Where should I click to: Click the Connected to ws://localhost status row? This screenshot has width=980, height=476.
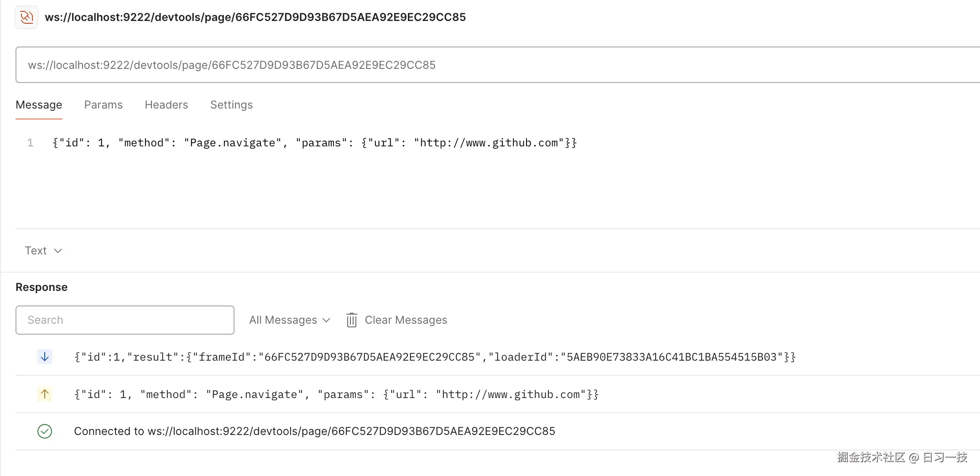314,431
